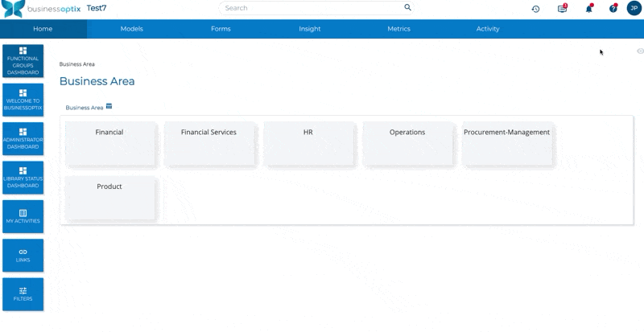Go to the Insight tab

[309, 29]
